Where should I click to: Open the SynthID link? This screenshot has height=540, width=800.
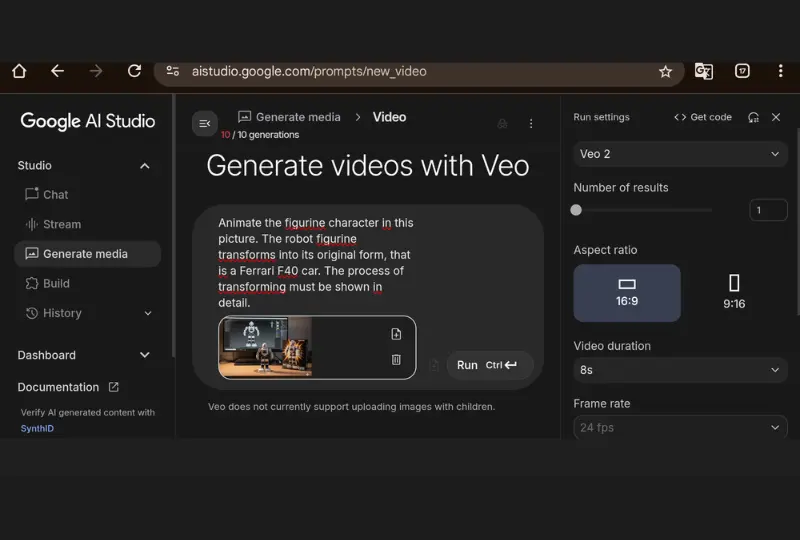[37, 428]
